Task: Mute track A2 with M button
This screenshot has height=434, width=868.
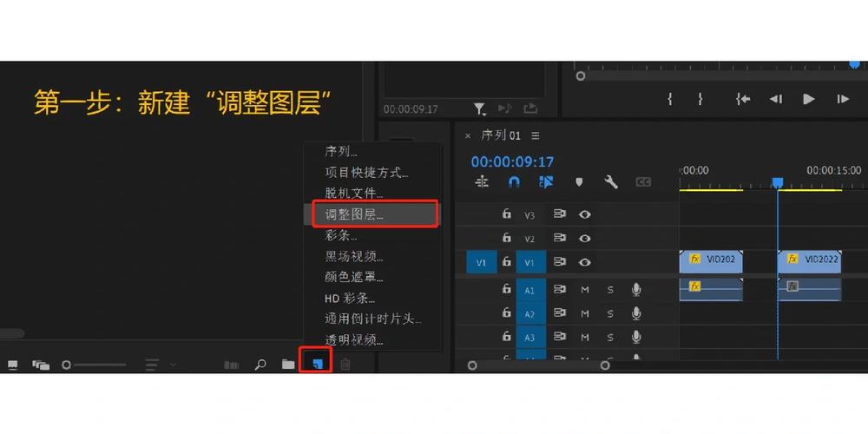Action: point(584,314)
